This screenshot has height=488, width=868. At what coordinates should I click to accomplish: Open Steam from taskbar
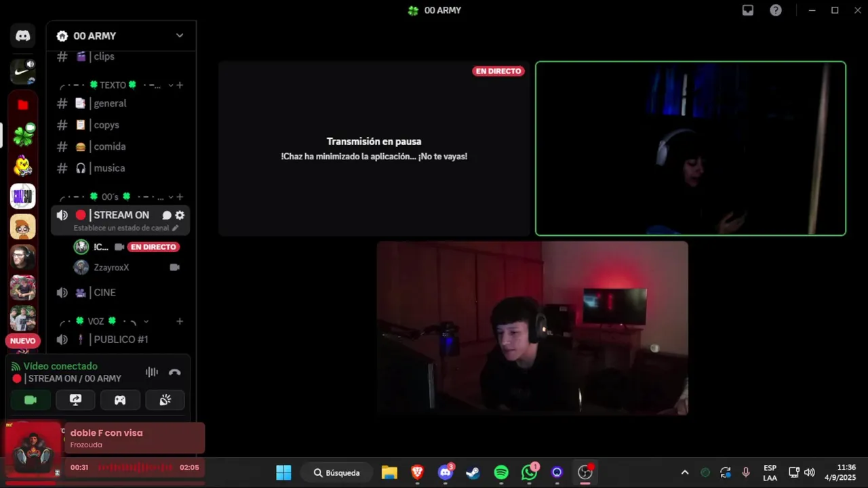pos(473,472)
